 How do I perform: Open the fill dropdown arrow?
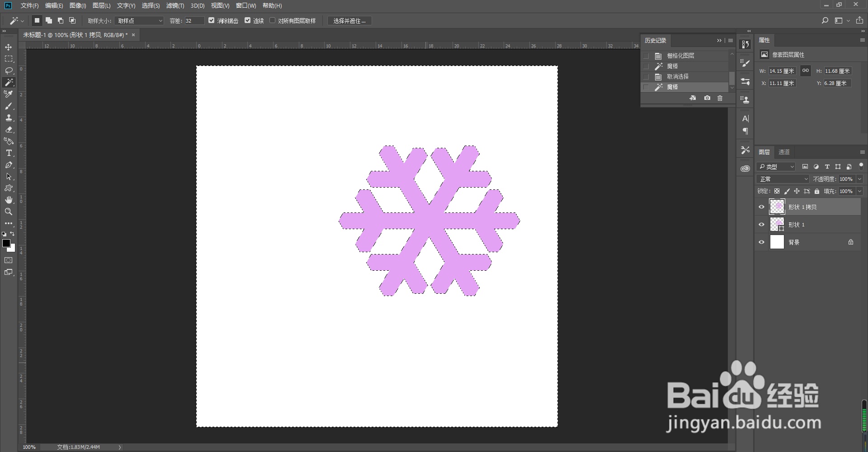(859, 191)
